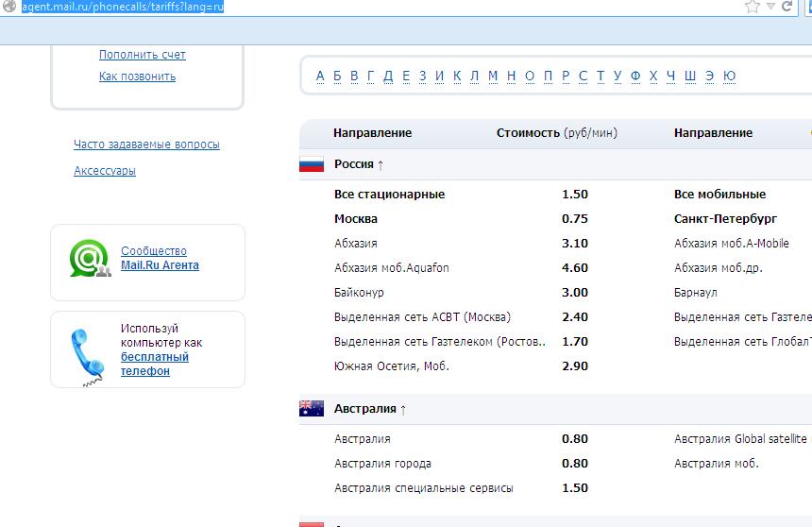Screen dimensions: 812x527
Task: Jump to letter З in alphabet index
Action: tap(423, 76)
